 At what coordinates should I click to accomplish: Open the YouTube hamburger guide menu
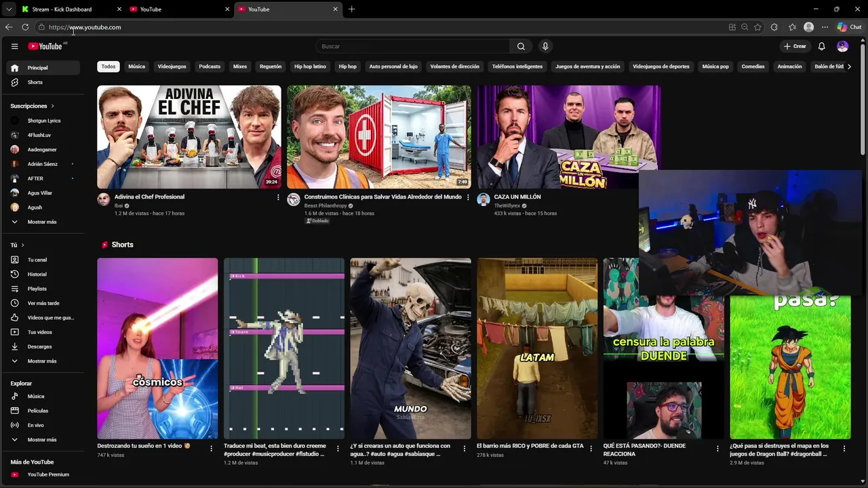click(14, 46)
